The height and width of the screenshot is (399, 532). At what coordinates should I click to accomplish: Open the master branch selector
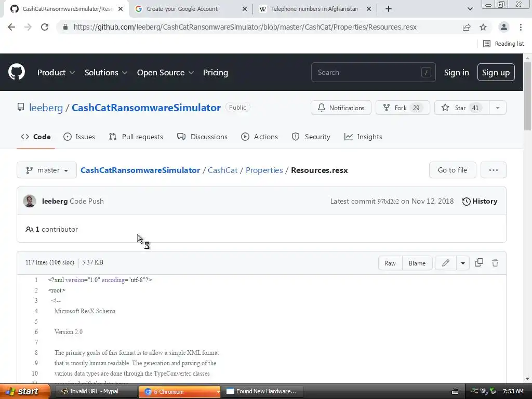pyautogui.click(x=47, y=170)
